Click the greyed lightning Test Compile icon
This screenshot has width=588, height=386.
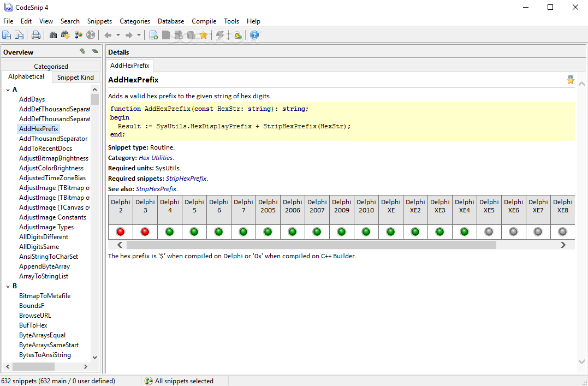pos(221,35)
